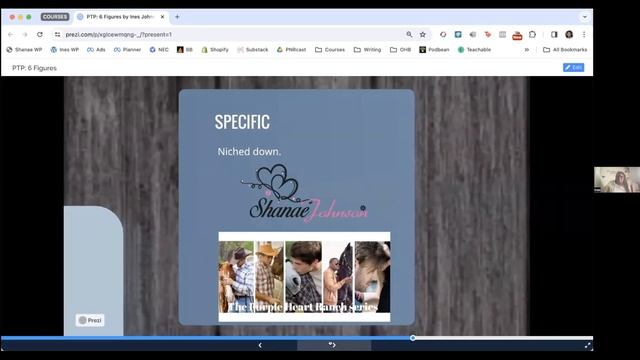The height and width of the screenshot is (360, 640).
Task: Close the PTP: 6 Figures tab
Action: (162, 17)
